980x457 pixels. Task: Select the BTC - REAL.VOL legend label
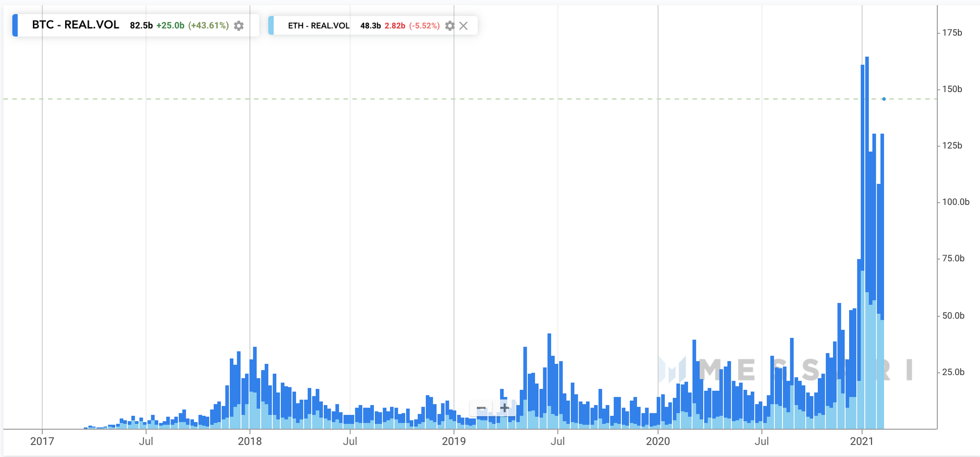75,25
